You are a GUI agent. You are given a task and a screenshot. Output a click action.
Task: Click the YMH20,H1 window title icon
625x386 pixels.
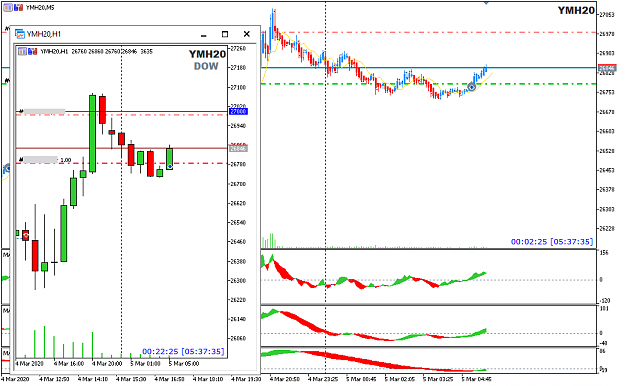(20, 34)
